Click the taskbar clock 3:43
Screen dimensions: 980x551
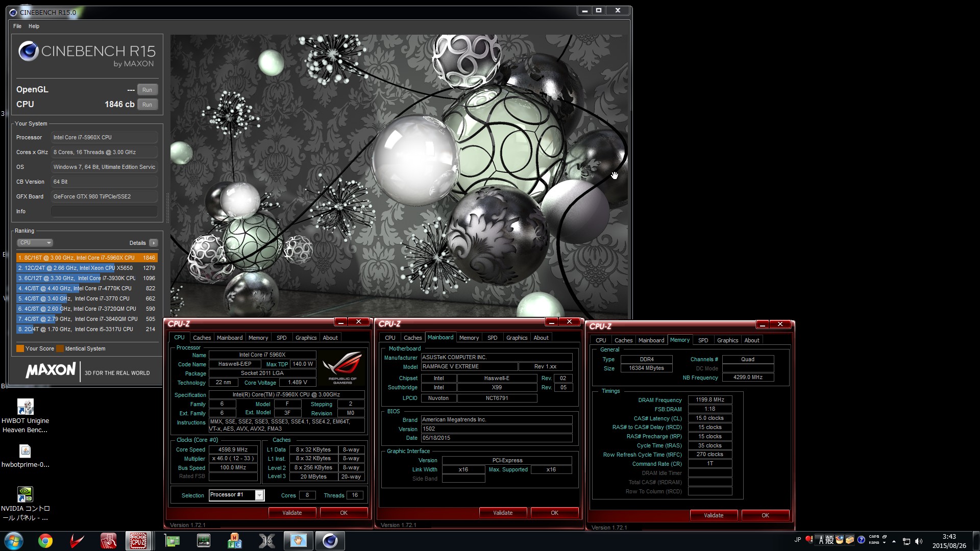pyautogui.click(x=949, y=541)
